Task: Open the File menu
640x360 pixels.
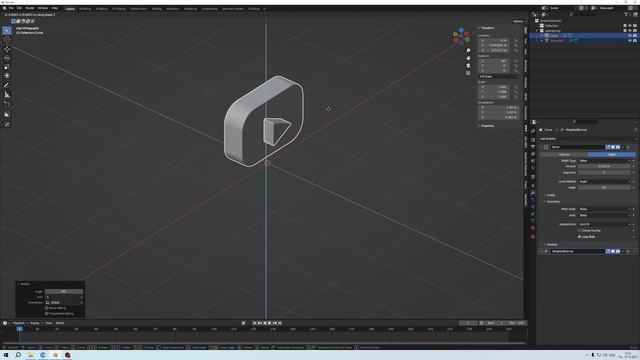Action: pyautogui.click(x=11, y=8)
